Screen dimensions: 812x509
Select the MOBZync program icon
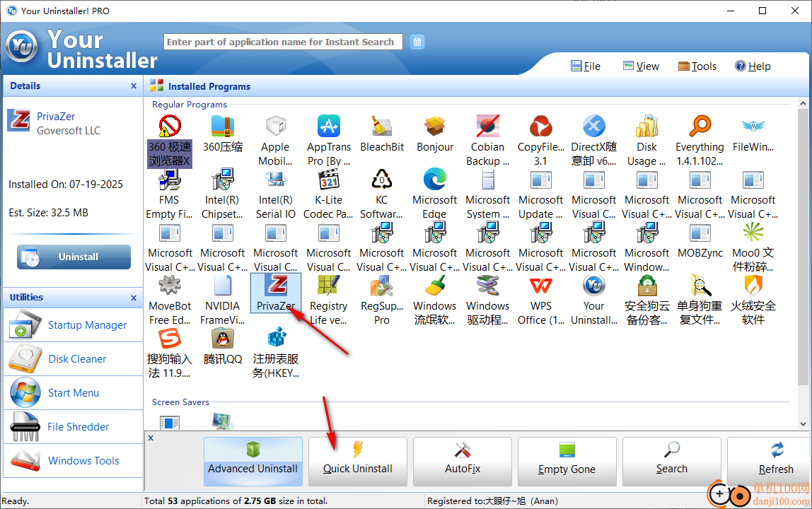(x=700, y=233)
